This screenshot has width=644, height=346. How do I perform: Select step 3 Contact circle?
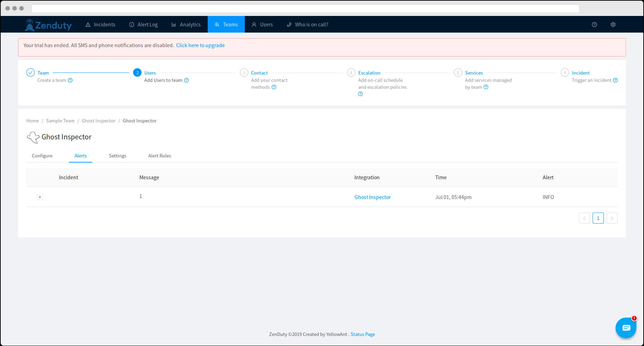(x=244, y=72)
